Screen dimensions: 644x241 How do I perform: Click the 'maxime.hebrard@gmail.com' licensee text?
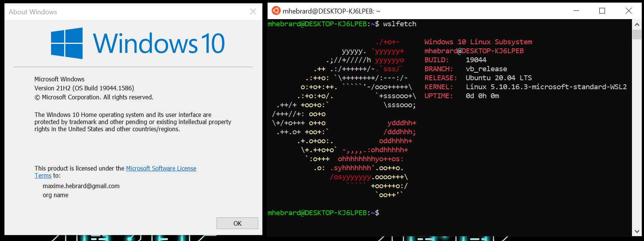coord(81,186)
